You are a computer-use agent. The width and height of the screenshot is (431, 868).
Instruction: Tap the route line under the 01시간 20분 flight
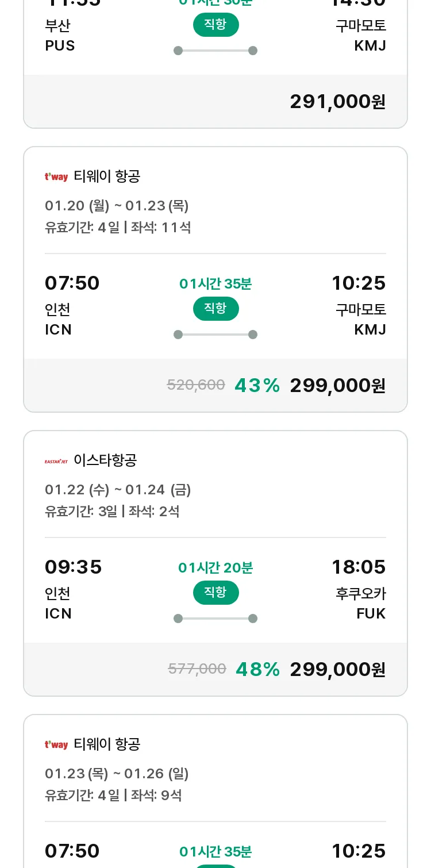point(215,619)
